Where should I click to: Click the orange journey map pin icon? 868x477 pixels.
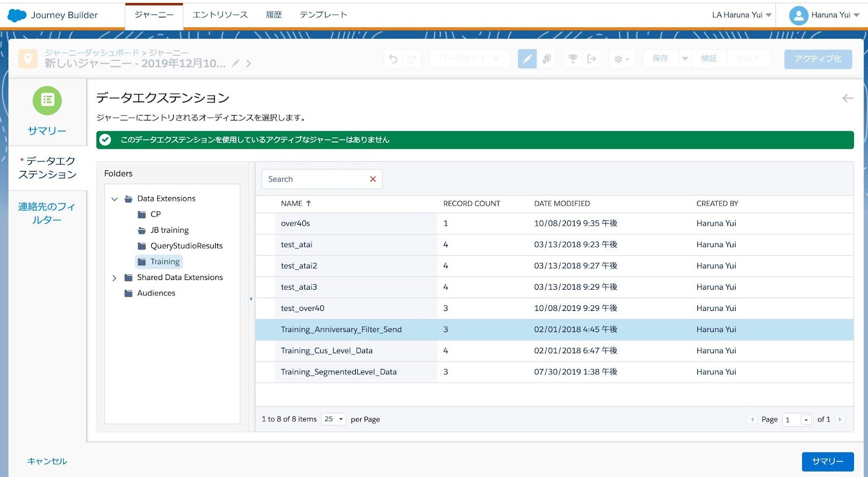point(28,59)
